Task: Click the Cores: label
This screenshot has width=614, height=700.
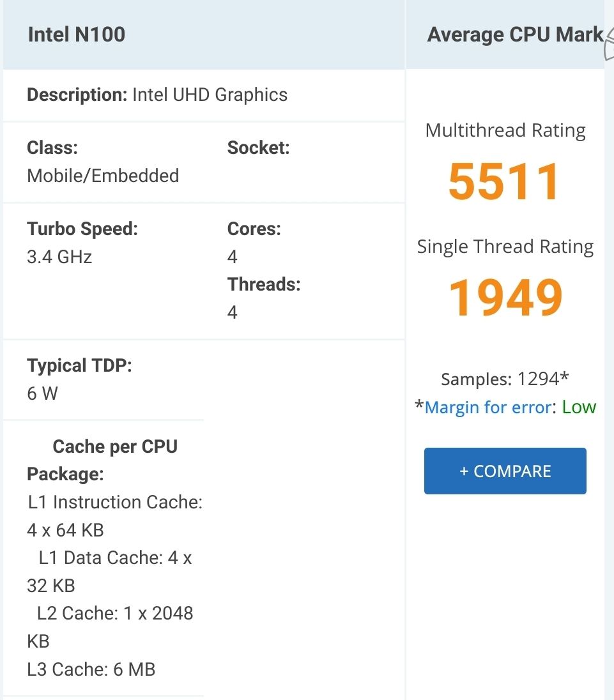Action: 254,229
